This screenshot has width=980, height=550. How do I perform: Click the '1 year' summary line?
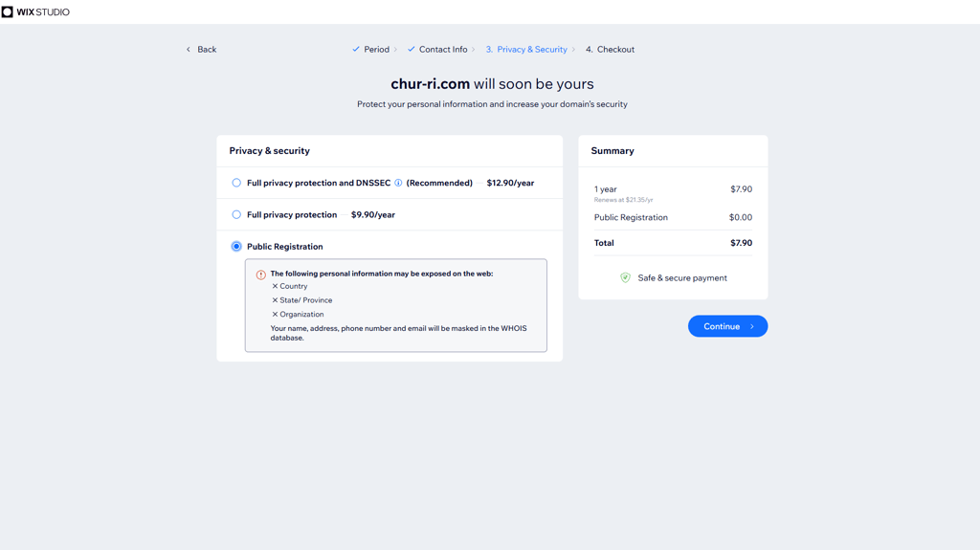click(605, 189)
